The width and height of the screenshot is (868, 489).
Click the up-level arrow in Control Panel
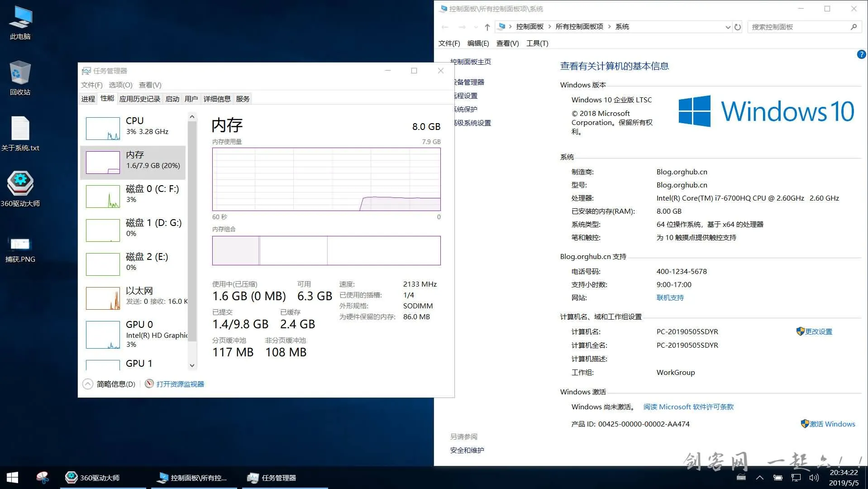pos(487,27)
